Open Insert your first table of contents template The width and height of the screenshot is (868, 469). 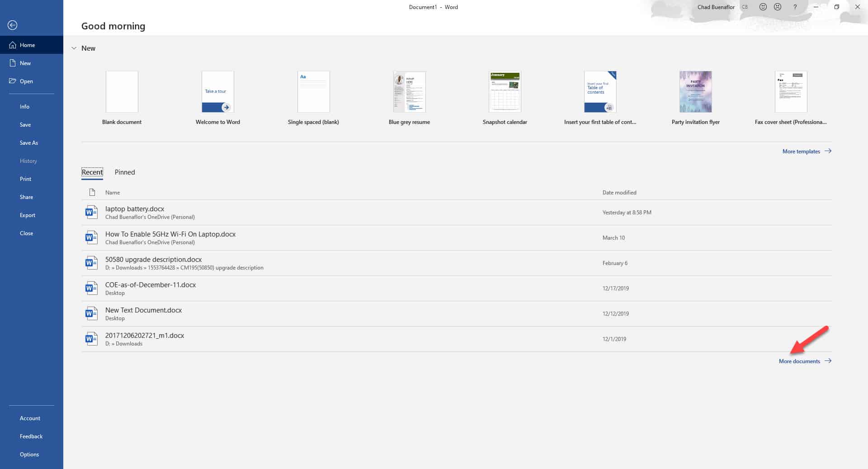point(600,98)
